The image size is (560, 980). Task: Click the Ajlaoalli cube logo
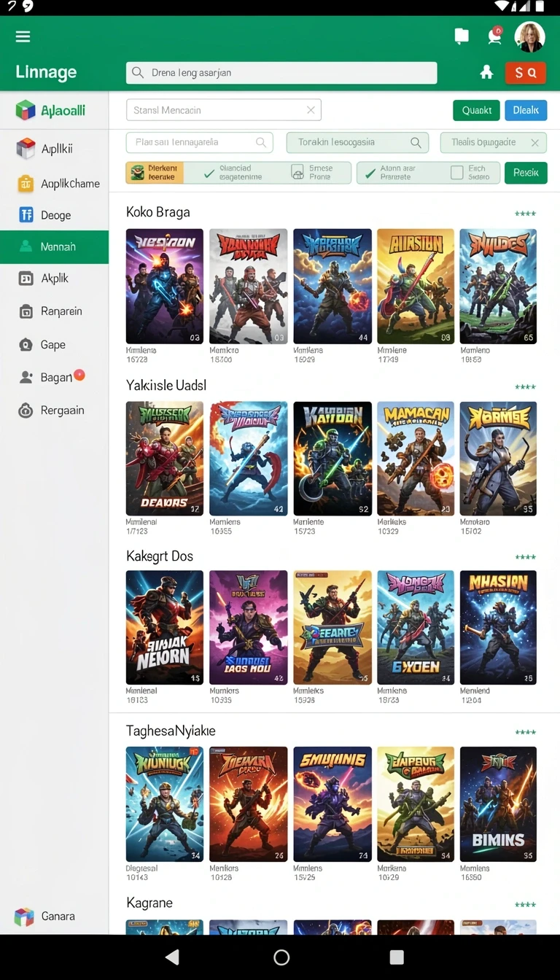point(26,111)
